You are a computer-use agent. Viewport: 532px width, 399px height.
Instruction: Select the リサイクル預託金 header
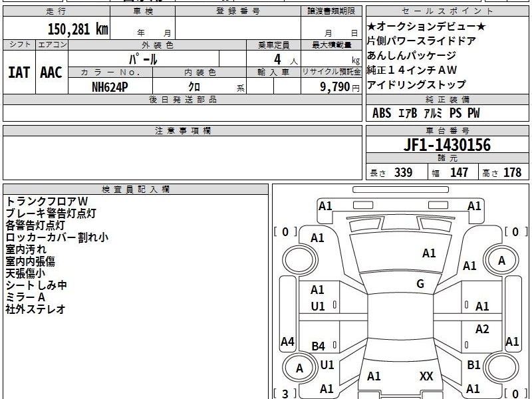331,72
